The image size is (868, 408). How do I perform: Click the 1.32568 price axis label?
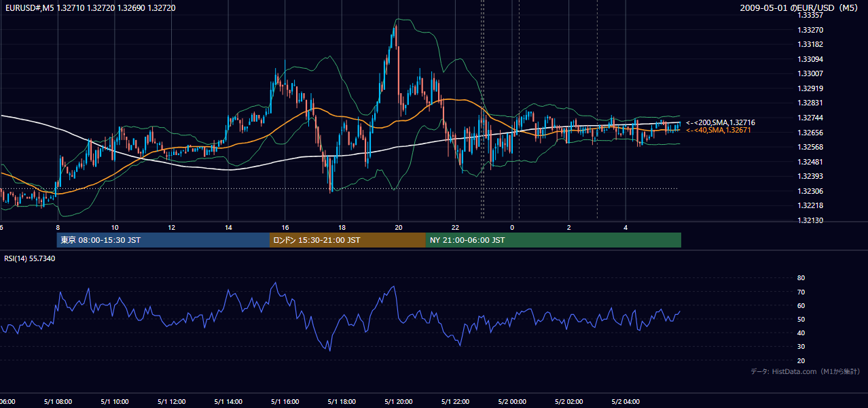[810, 147]
